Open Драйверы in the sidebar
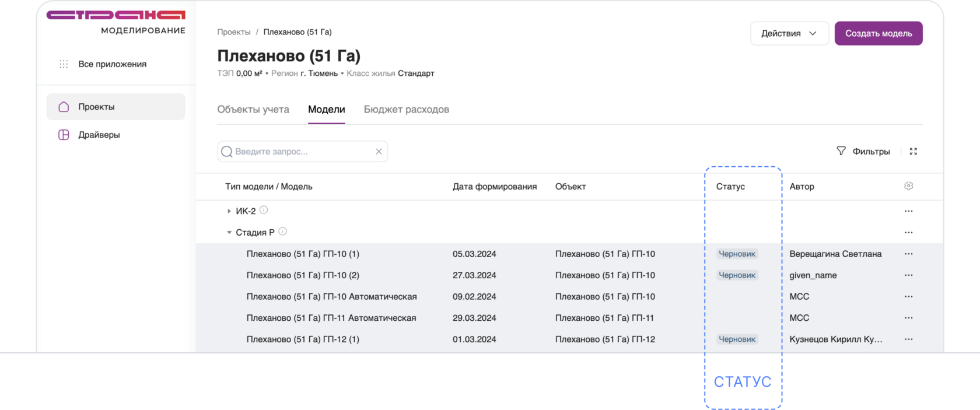This screenshot has width=980, height=410. (x=99, y=135)
